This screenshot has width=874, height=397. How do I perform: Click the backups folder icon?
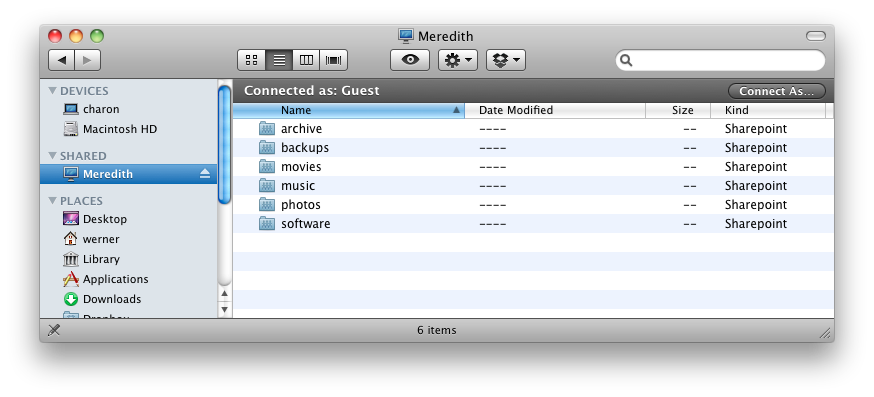coord(267,148)
